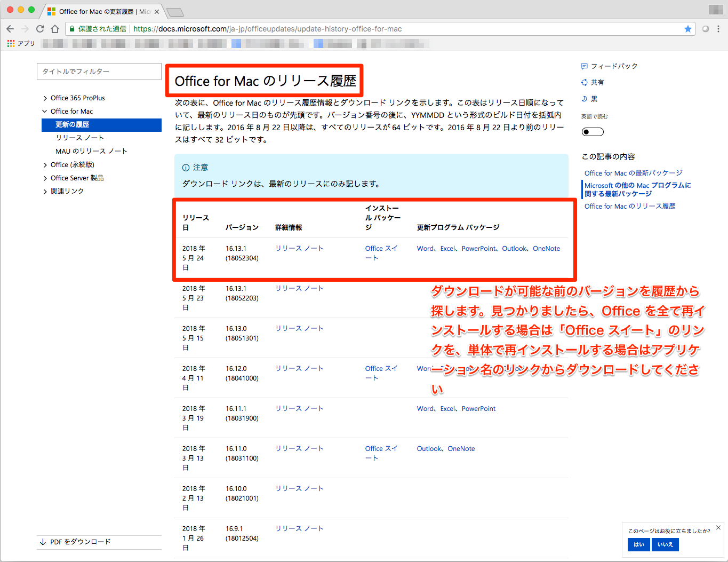Switch to 黒 dark theme moon icon
Viewport: 728px width, 562px height.
585,99
